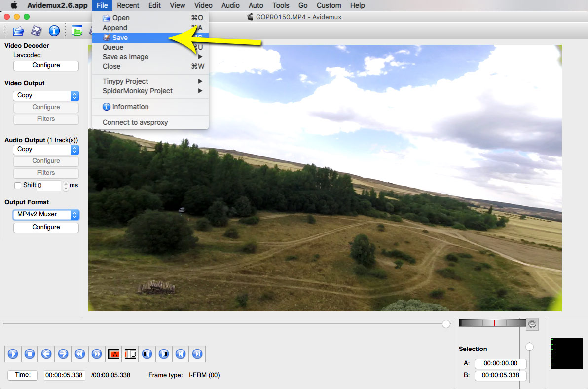588x389 pixels.
Task: Click the round icon beside jog bar
Action: pos(532,324)
